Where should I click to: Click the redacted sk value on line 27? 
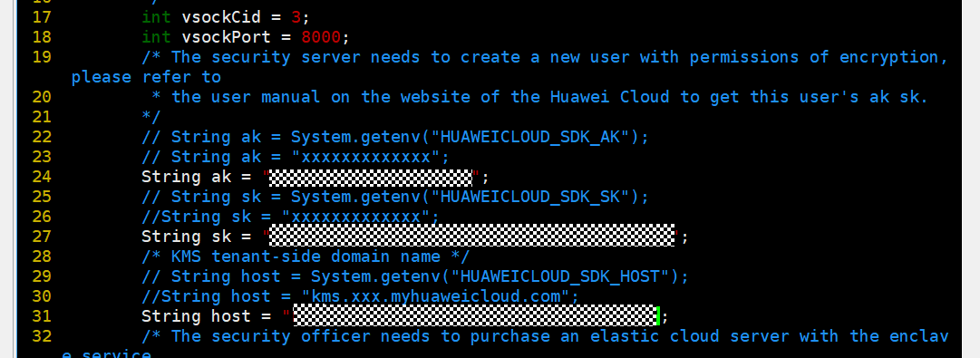[x=472, y=236]
